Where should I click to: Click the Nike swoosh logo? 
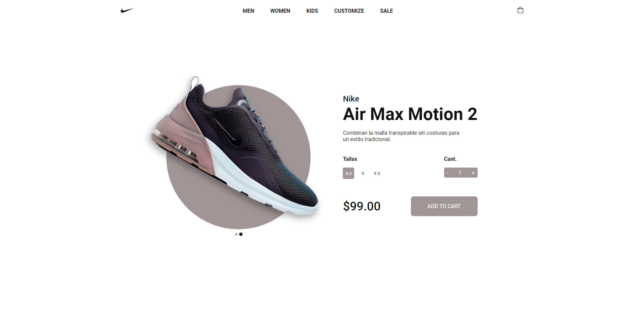[x=127, y=10]
